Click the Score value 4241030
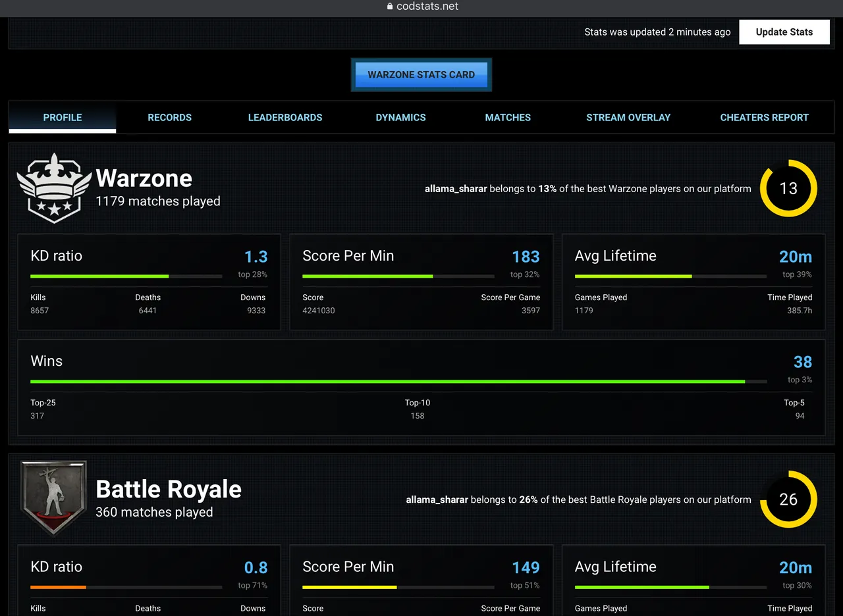Image resolution: width=843 pixels, height=616 pixels. (319, 311)
